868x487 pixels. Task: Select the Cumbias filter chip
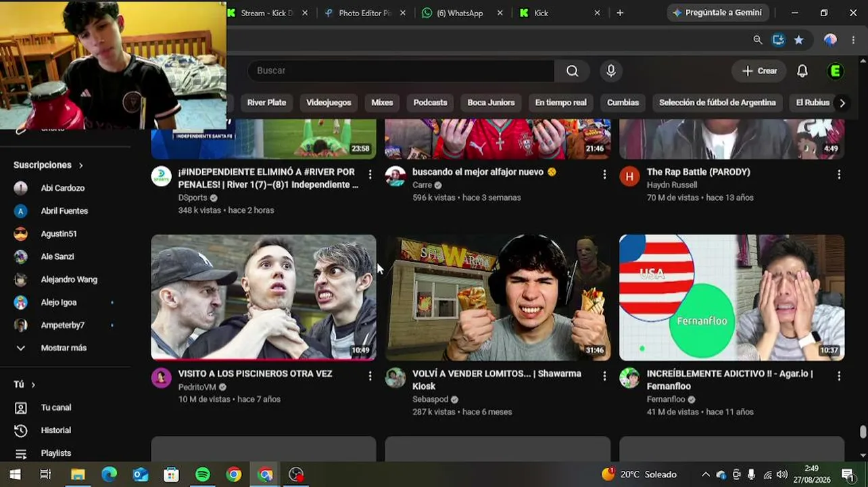(x=623, y=103)
